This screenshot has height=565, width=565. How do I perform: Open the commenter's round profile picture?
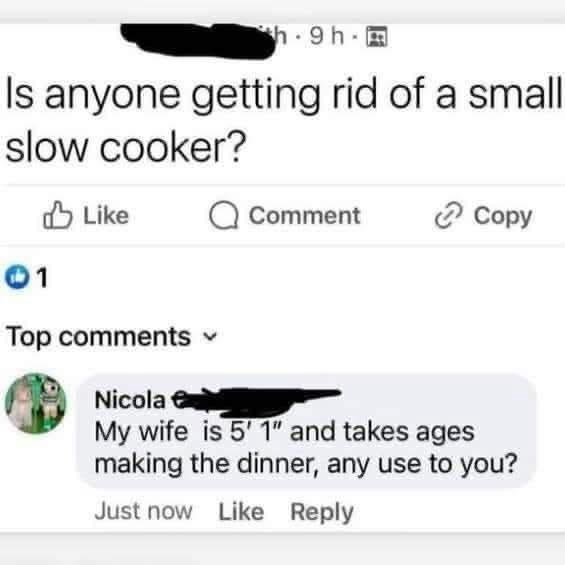pyautogui.click(x=36, y=403)
